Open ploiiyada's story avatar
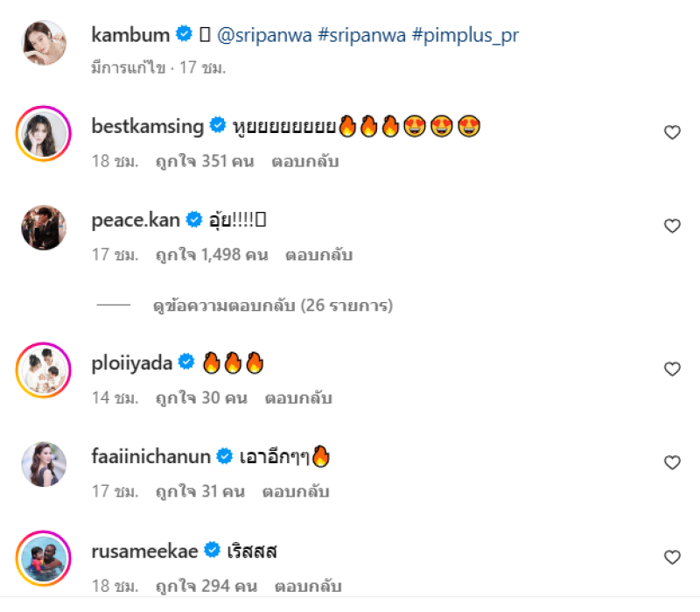The image size is (700, 612). pos(44,371)
